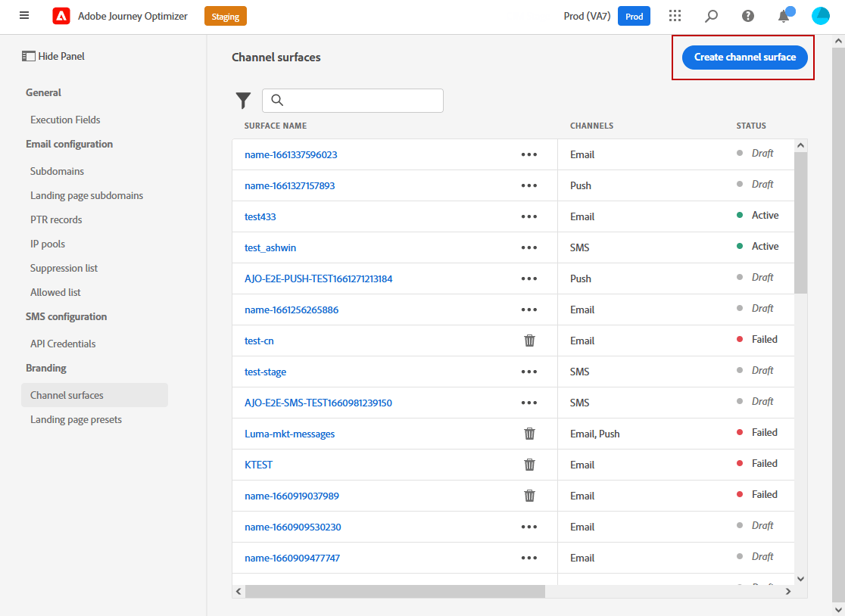Open the filter panel for channel surfaces
The width and height of the screenshot is (845, 616).
click(243, 100)
